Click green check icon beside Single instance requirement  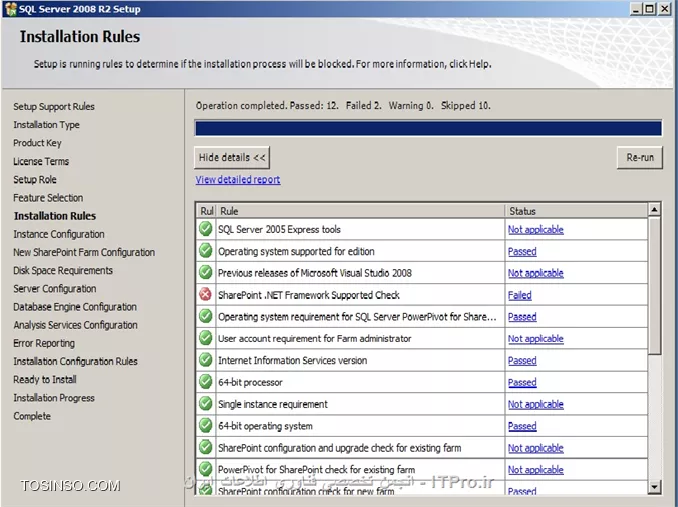(206, 404)
